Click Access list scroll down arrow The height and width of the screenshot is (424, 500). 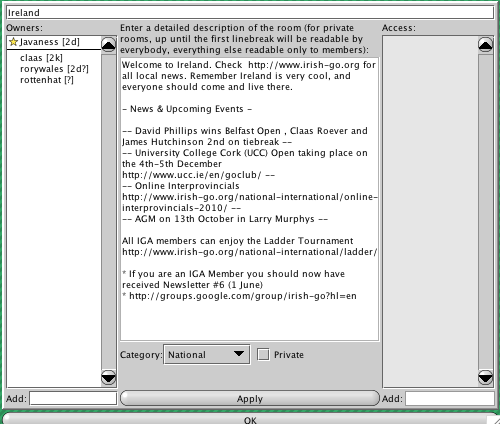486,378
